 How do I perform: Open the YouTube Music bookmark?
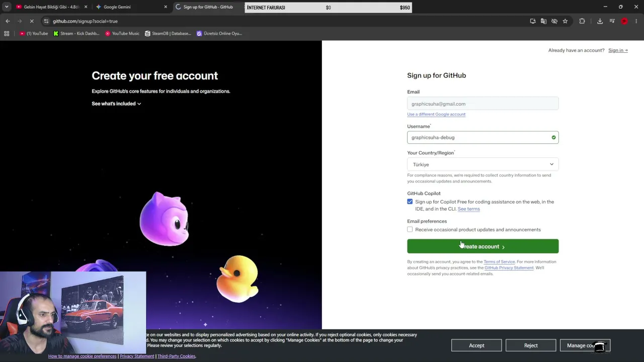122,34
